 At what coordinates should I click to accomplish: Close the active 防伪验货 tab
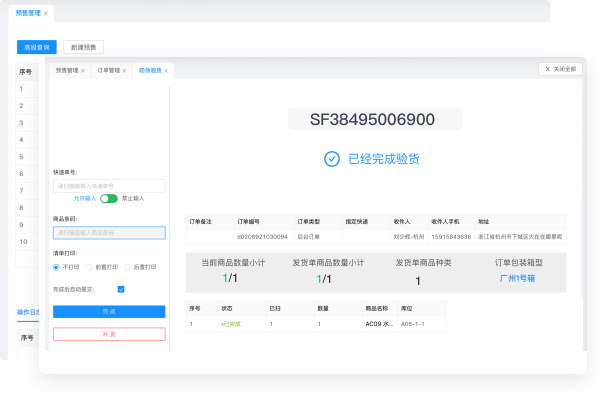pyautogui.click(x=166, y=71)
